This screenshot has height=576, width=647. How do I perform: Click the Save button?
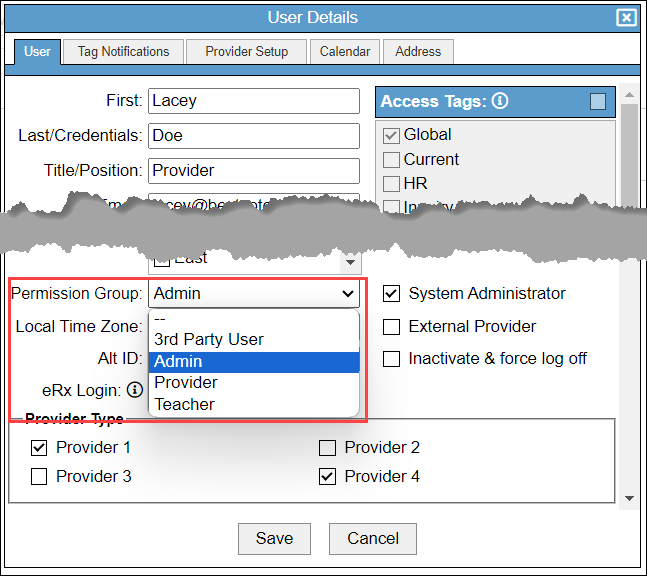pos(274,538)
